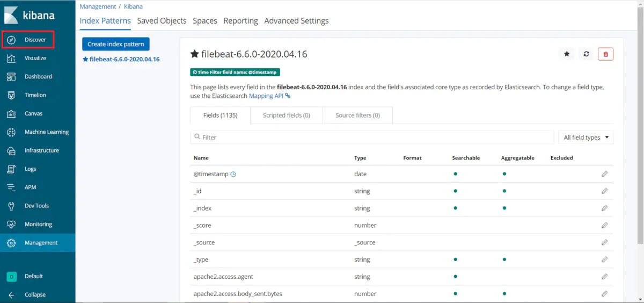Image resolution: width=644 pixels, height=303 pixels.
Task: Set index pattern as default with star button
Action: pos(567,54)
